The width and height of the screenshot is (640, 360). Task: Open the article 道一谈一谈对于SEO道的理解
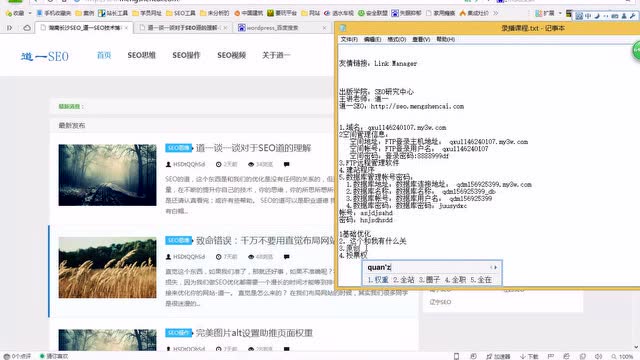pos(253,148)
